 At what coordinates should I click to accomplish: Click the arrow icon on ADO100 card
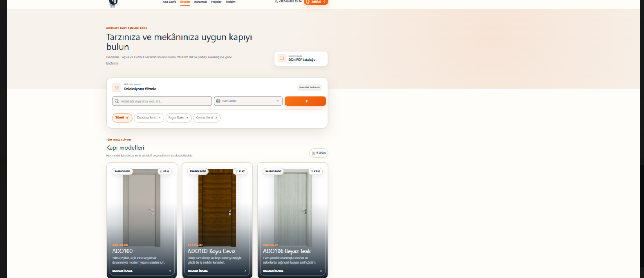click(170, 271)
